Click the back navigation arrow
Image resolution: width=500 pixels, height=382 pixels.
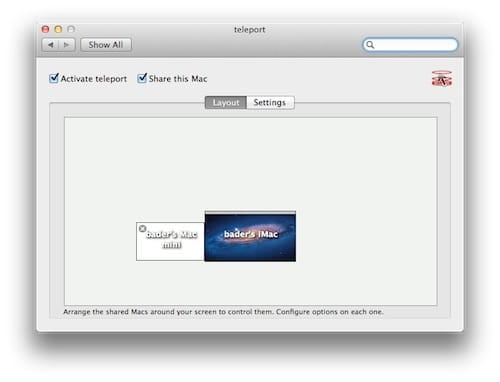pos(51,45)
